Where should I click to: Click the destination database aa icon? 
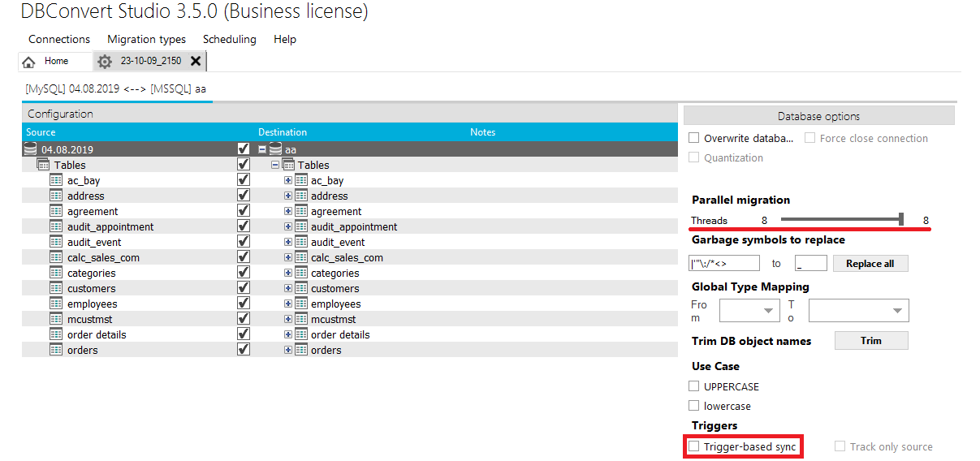click(x=275, y=149)
